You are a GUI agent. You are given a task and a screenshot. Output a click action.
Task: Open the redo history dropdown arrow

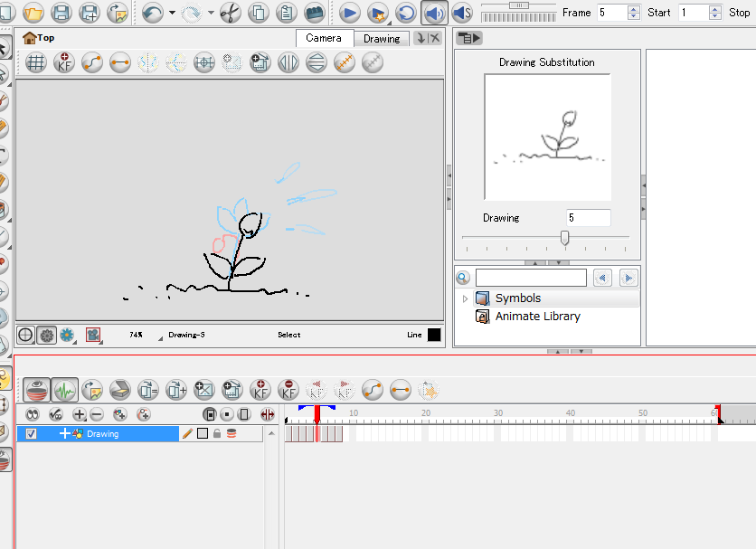[212, 13]
